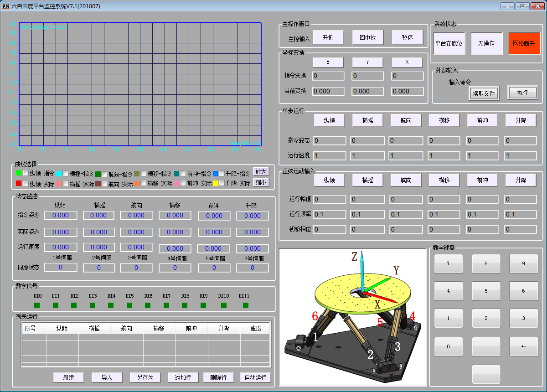This screenshot has width=547, height=392.
Task: Click 放大 to zoom in the chart
Action: click(x=261, y=171)
